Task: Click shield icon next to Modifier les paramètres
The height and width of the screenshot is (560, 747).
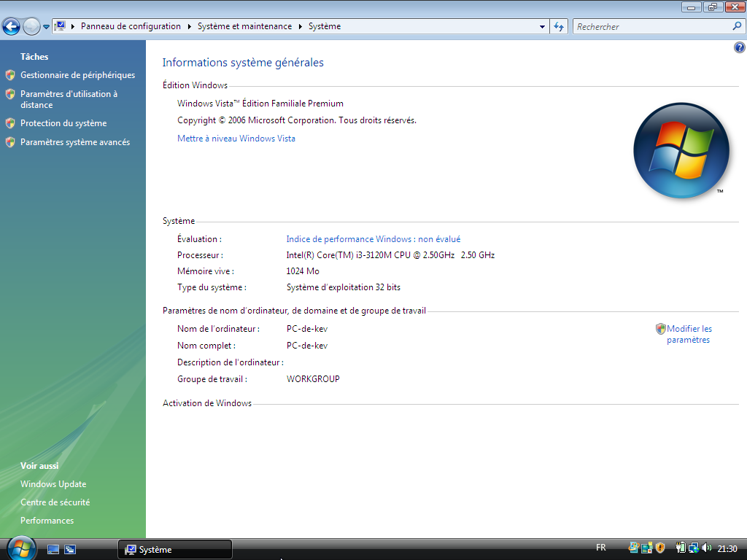Action: [x=660, y=329]
